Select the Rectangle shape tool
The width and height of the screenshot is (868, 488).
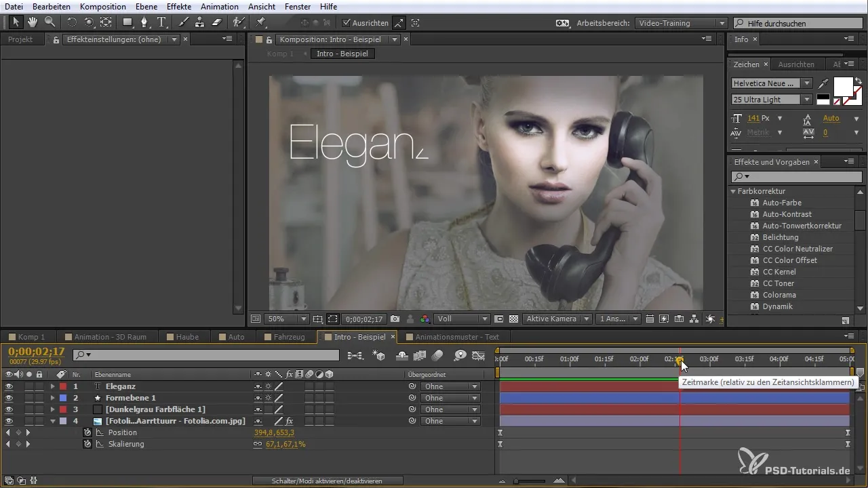pos(127,22)
